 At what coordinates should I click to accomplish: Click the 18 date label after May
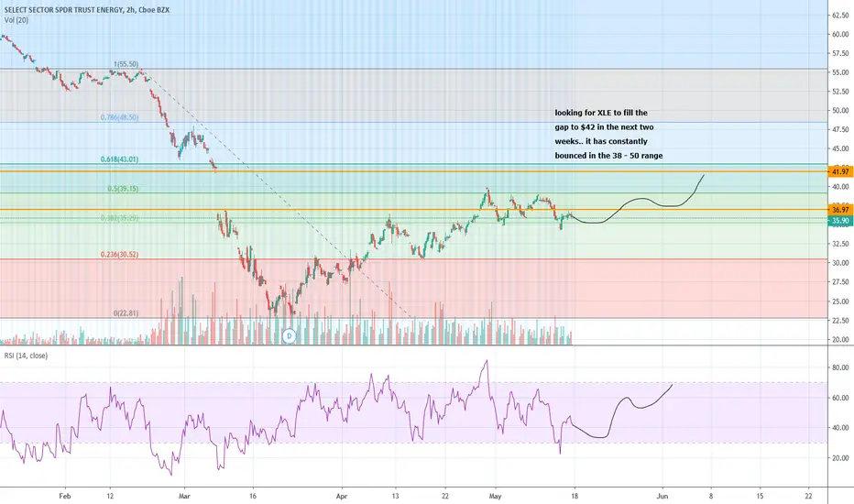574,497
